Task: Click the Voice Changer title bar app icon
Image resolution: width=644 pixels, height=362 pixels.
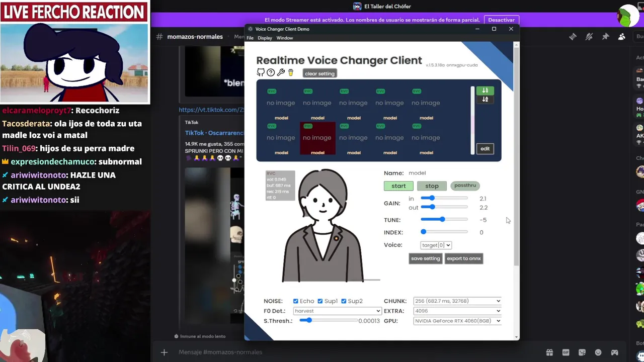Action: [x=251, y=29]
